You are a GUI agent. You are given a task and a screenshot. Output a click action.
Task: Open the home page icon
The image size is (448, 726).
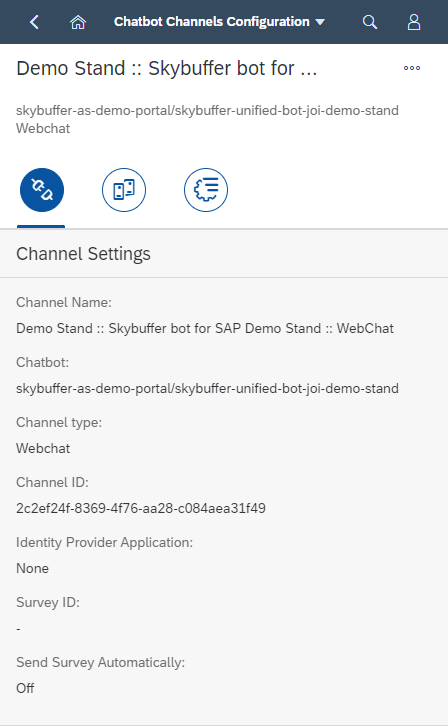78,22
